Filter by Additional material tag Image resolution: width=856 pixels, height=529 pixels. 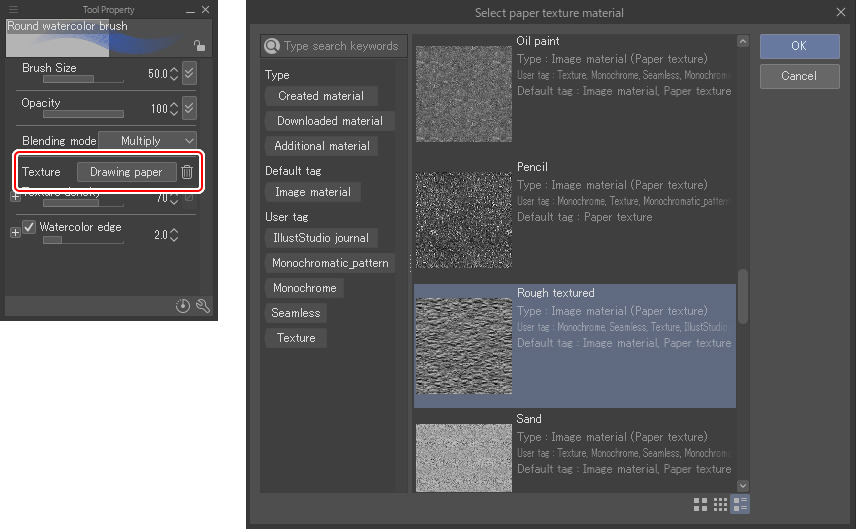click(322, 146)
